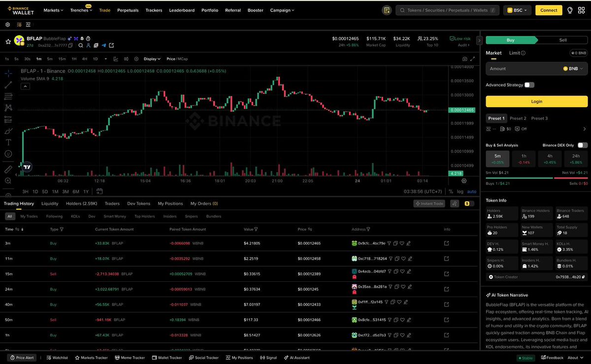
Task: Toggle the yellow currency display switch
Action: (x=469, y=203)
